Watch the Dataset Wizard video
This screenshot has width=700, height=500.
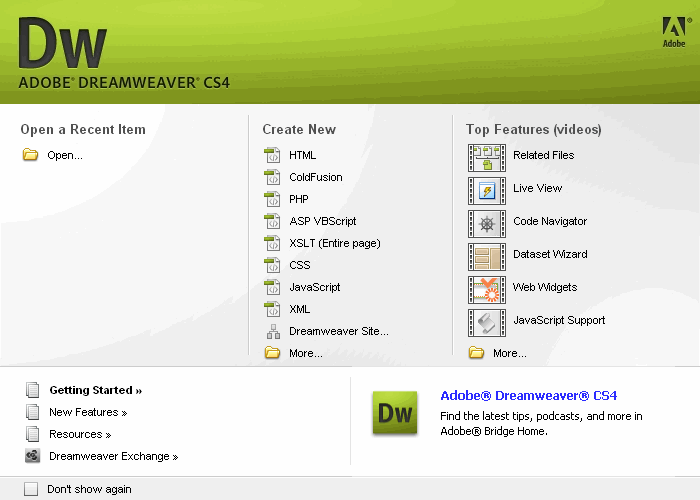(550, 254)
